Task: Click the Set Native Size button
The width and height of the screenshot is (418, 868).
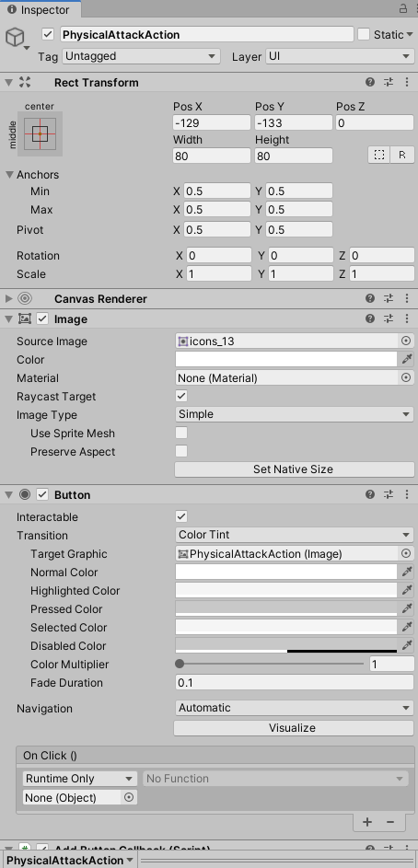Action: click(x=294, y=469)
